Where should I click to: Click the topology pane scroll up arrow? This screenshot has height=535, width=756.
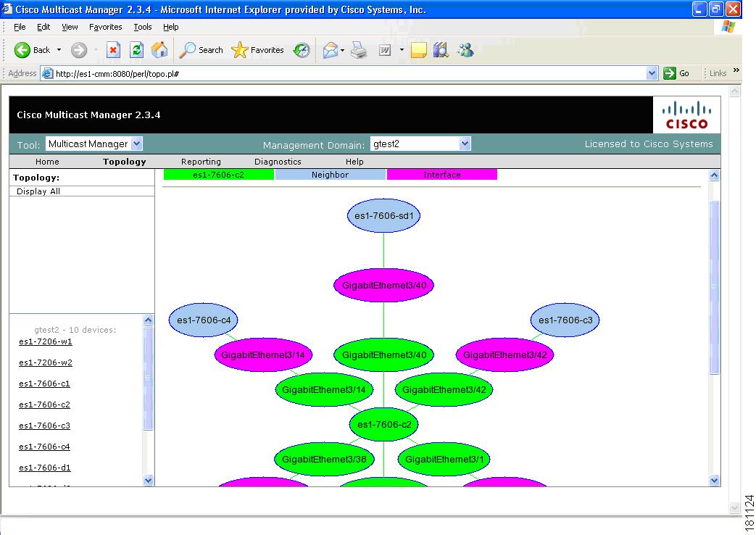715,175
